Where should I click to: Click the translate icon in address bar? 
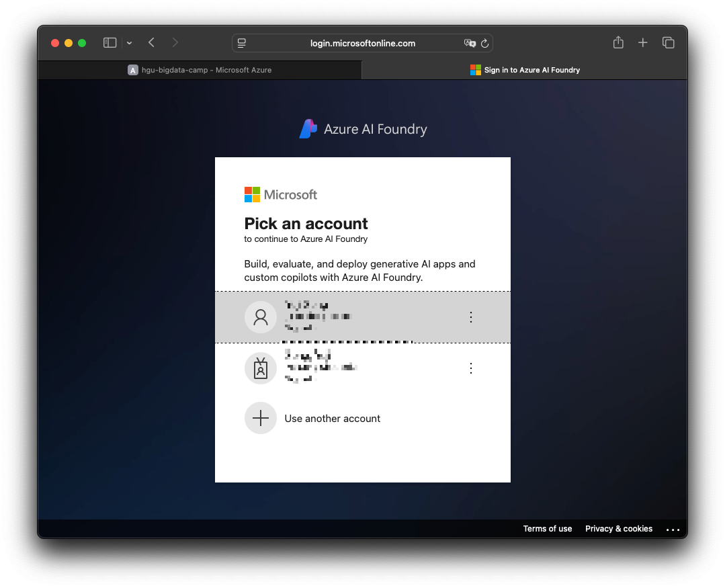pos(470,43)
